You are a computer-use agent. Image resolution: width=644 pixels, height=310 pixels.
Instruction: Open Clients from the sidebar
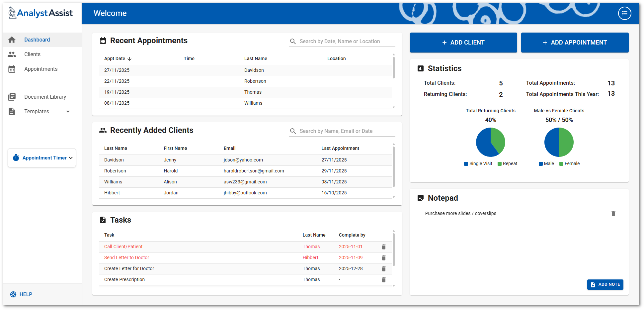pyautogui.click(x=32, y=54)
